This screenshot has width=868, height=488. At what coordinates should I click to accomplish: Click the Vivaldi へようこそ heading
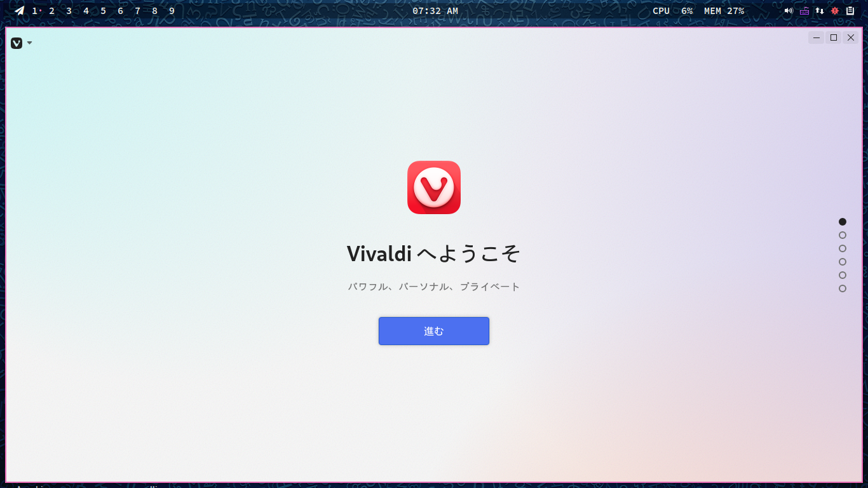(x=434, y=254)
